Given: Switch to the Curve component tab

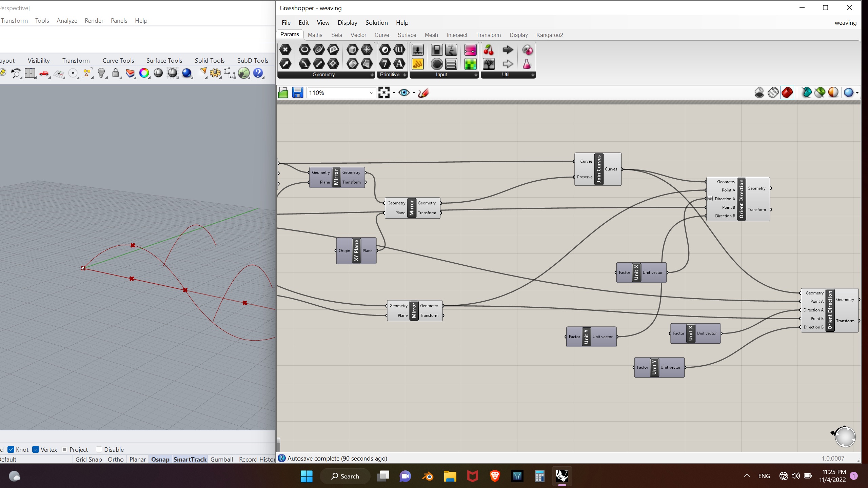Looking at the screenshot, I should 382,35.
